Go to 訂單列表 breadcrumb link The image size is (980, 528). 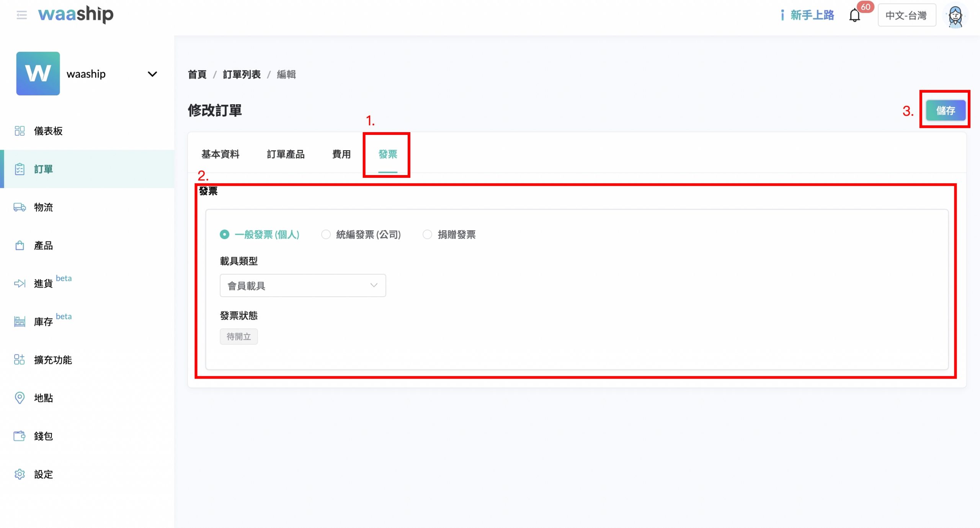pyautogui.click(x=242, y=74)
